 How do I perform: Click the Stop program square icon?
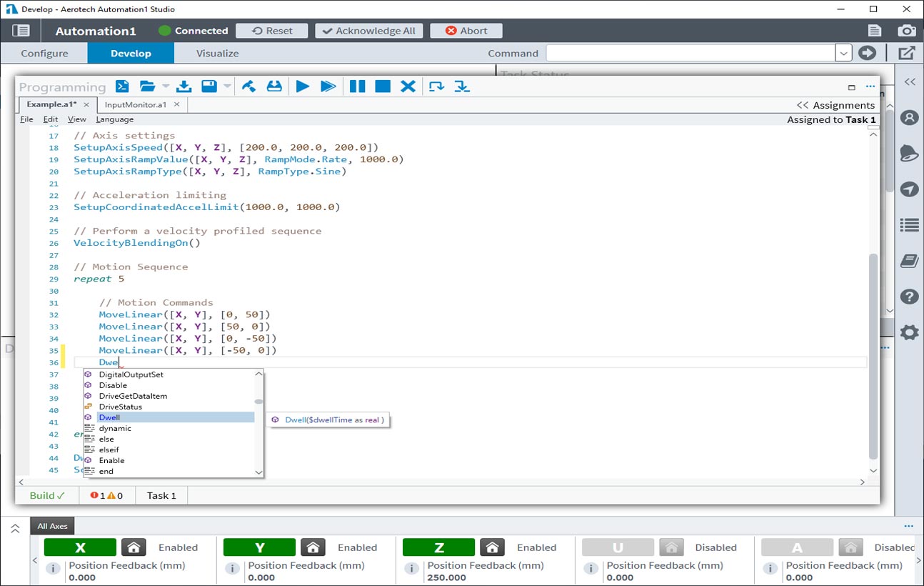[383, 86]
